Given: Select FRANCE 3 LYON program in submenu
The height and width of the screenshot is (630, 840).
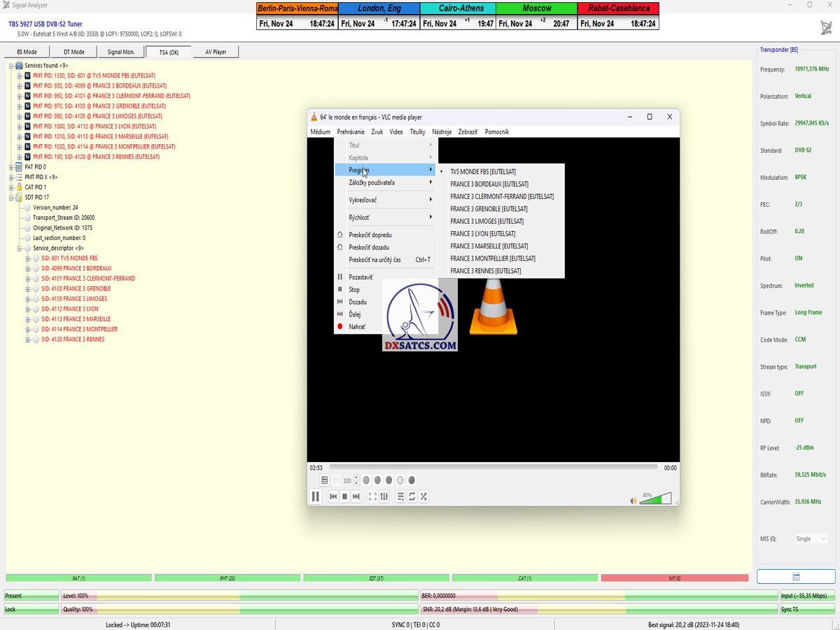Looking at the screenshot, I should click(482, 234).
